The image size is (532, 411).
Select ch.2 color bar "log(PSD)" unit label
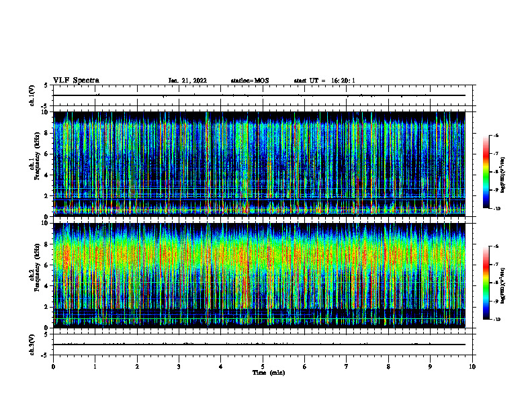(x=503, y=286)
